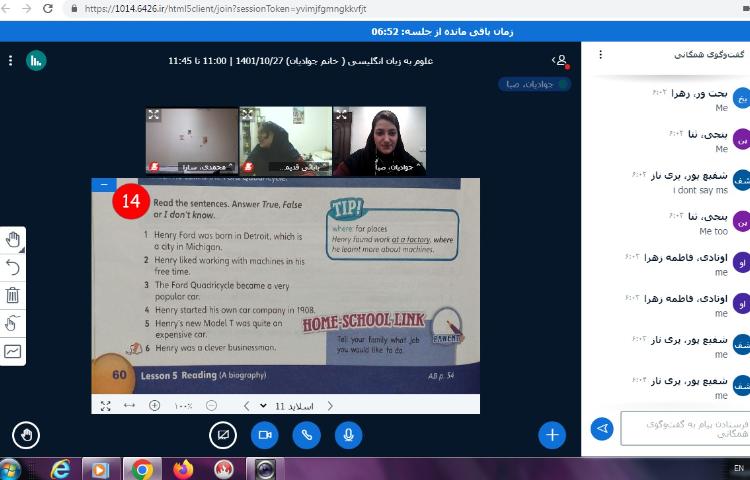Viewport: 750px width, 480px height.
Task: Reset the ۱۰۰٪ zoom level
Action: point(183,406)
